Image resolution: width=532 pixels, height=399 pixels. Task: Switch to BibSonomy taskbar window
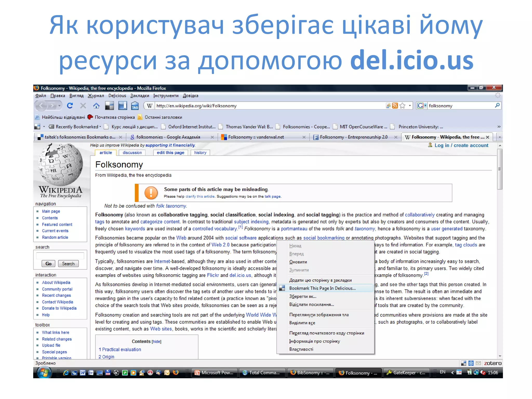(x=310, y=373)
